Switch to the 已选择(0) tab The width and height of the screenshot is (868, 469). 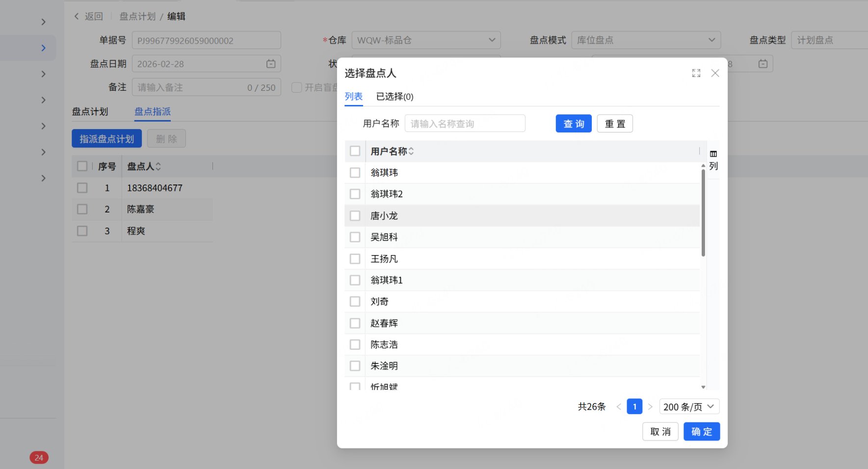[x=395, y=97]
